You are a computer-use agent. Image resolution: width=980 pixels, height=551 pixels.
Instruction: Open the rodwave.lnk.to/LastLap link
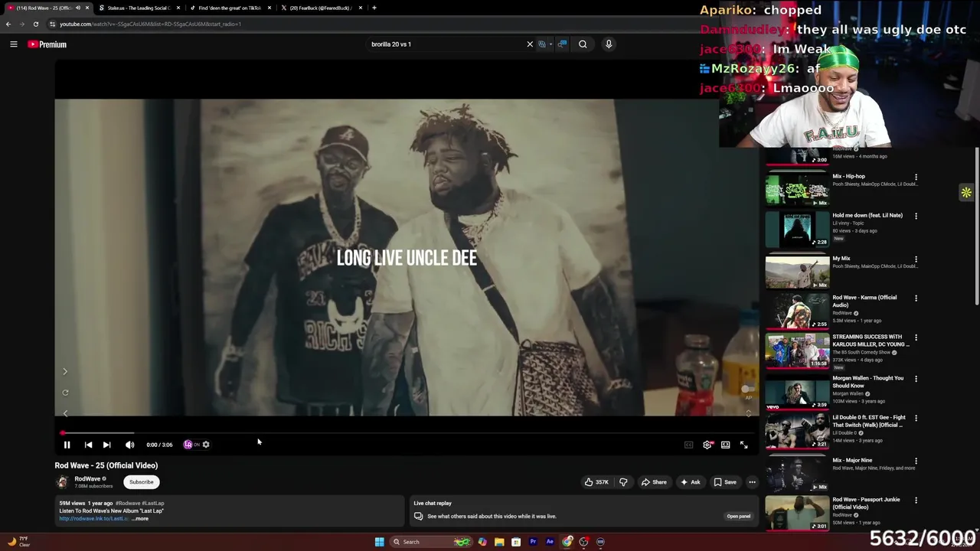(x=93, y=519)
